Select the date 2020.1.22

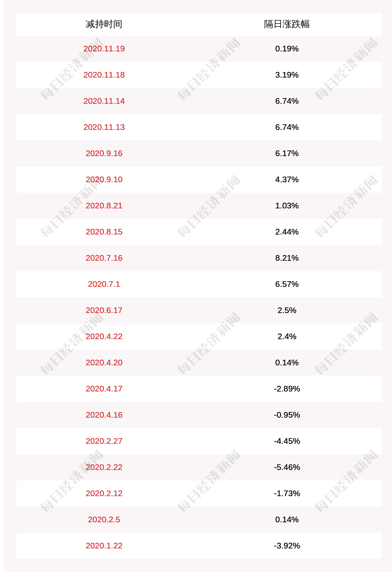coord(104,545)
